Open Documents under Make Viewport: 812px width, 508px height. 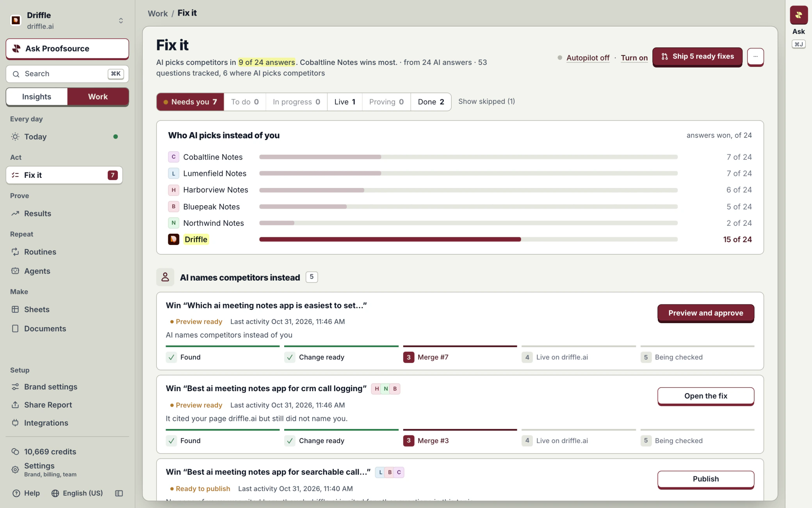[x=64, y=329]
